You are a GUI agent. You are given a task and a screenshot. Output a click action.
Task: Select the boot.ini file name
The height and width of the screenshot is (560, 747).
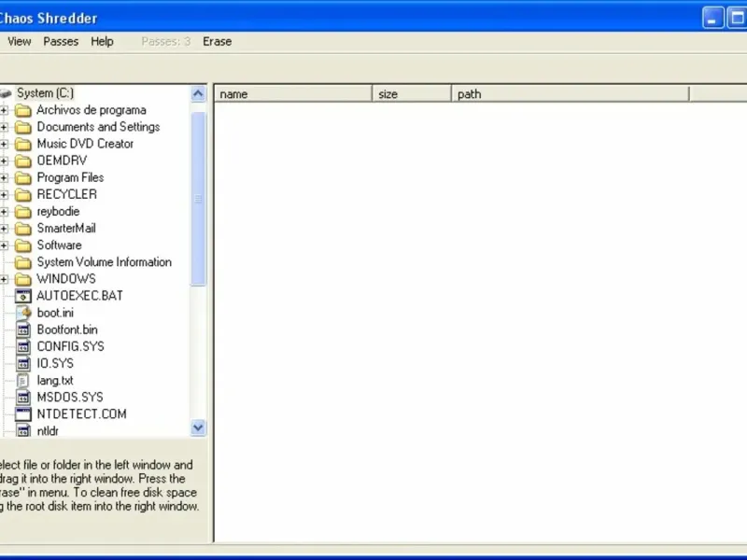[55, 313]
